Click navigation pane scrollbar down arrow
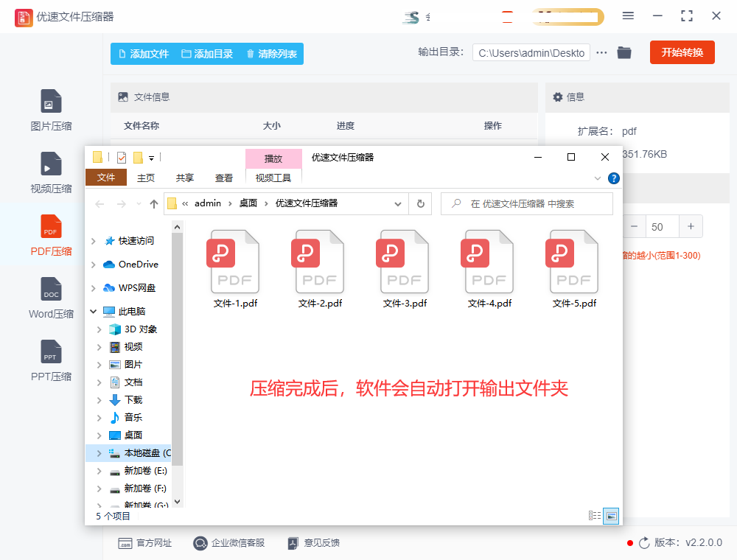Viewport: 737px width, 560px height. coord(177,502)
